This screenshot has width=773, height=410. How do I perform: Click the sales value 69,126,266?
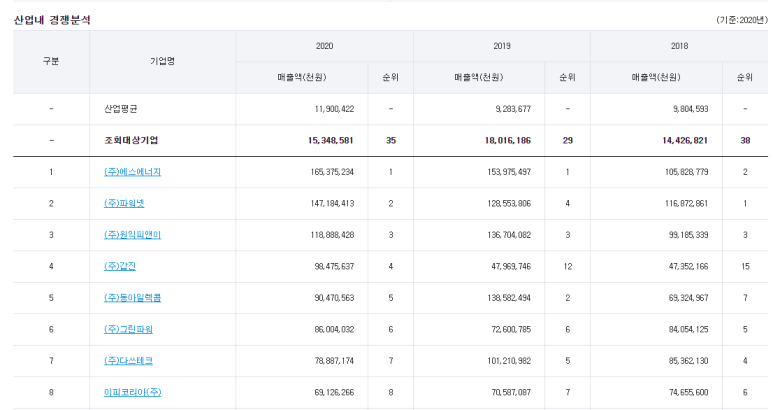point(334,393)
